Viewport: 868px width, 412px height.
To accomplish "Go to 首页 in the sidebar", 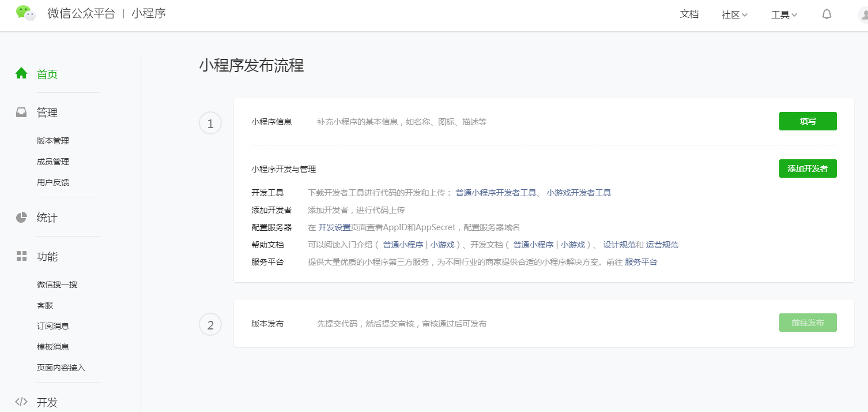I will click(47, 74).
